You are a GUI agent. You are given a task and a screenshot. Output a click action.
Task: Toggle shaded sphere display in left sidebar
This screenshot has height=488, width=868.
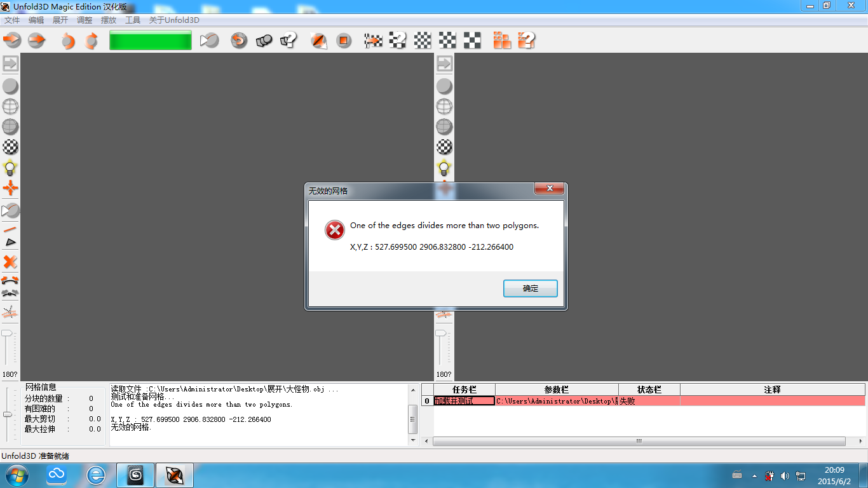tap(10, 86)
